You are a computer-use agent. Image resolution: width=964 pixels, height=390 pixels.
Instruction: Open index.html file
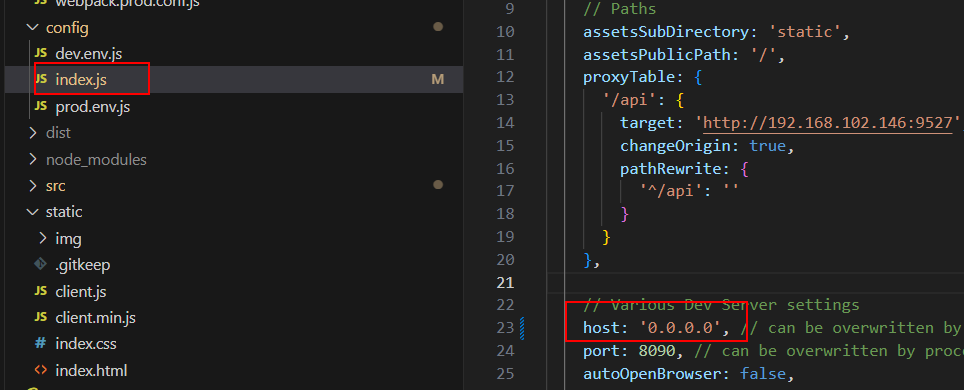click(91, 371)
